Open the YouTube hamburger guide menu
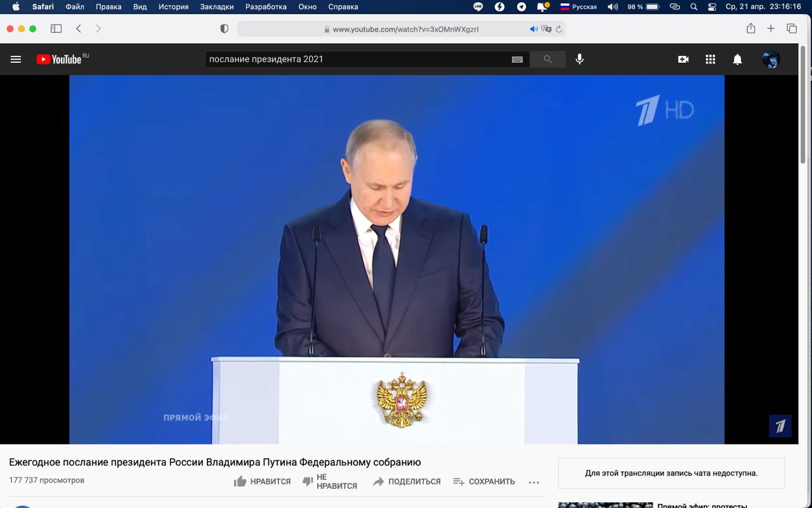Image resolution: width=812 pixels, height=508 pixels. pos(16,59)
